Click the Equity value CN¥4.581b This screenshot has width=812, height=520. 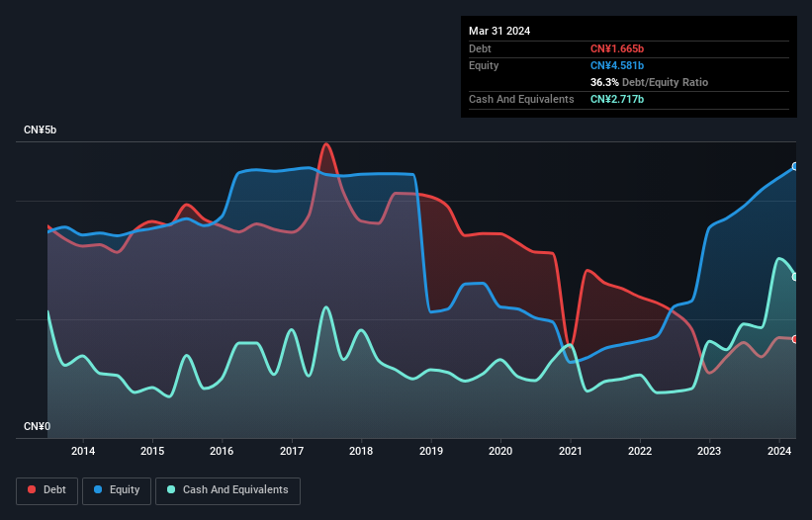(617, 65)
